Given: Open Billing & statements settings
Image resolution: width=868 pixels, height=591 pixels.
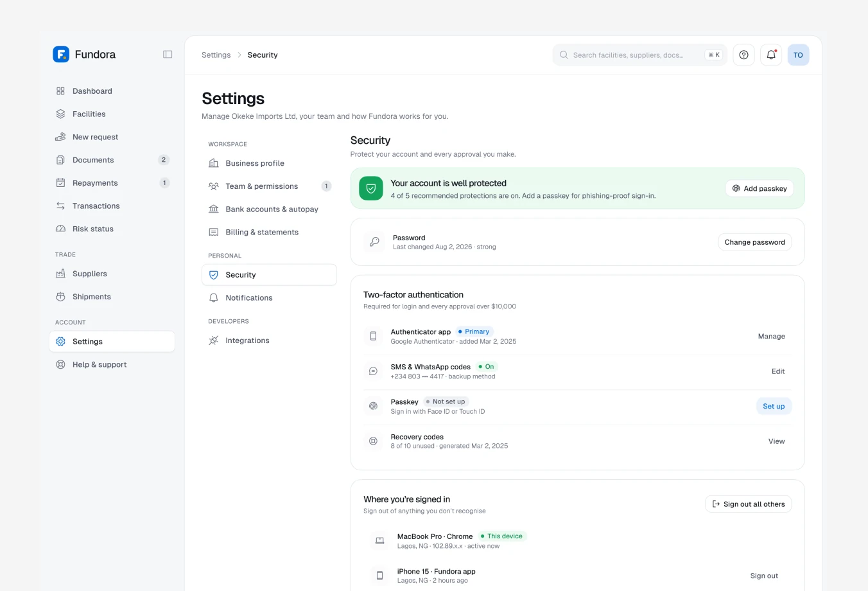Looking at the screenshot, I should 269,233.
